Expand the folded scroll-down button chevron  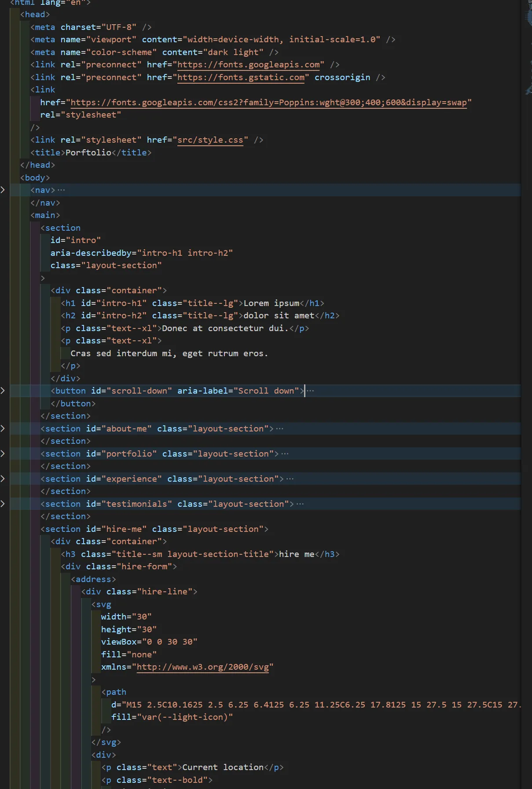tap(3, 391)
